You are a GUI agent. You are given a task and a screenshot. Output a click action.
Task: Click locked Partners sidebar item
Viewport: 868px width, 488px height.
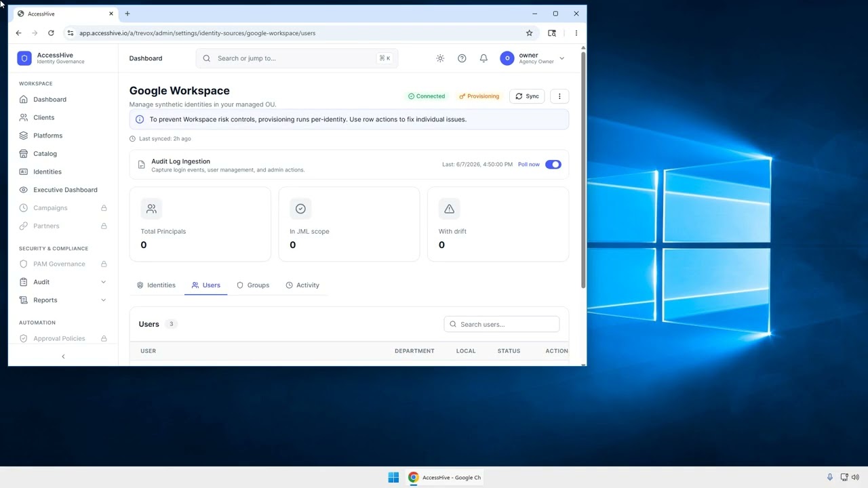tap(62, 226)
